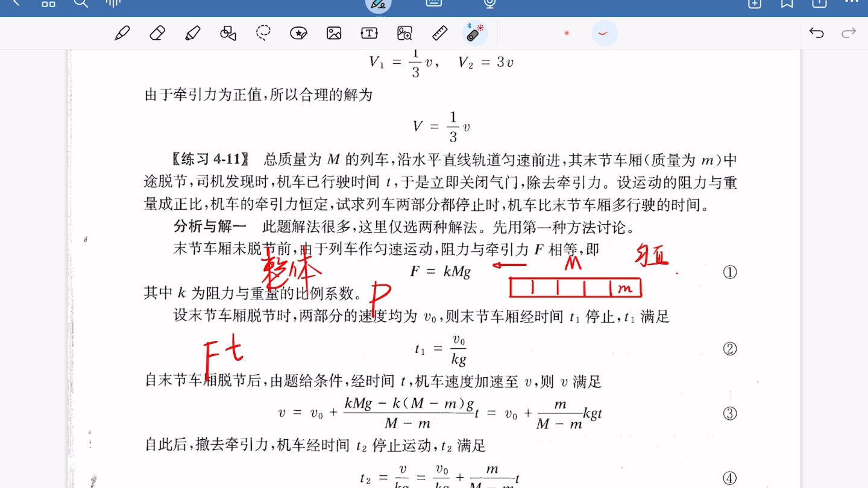Screen dimensions: 868x488
Task: Open the image zoom tool
Action: click(x=404, y=33)
